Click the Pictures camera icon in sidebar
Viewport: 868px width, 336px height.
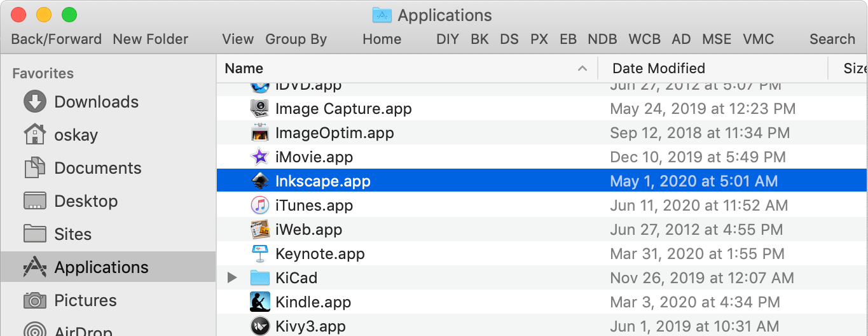pyautogui.click(x=35, y=300)
